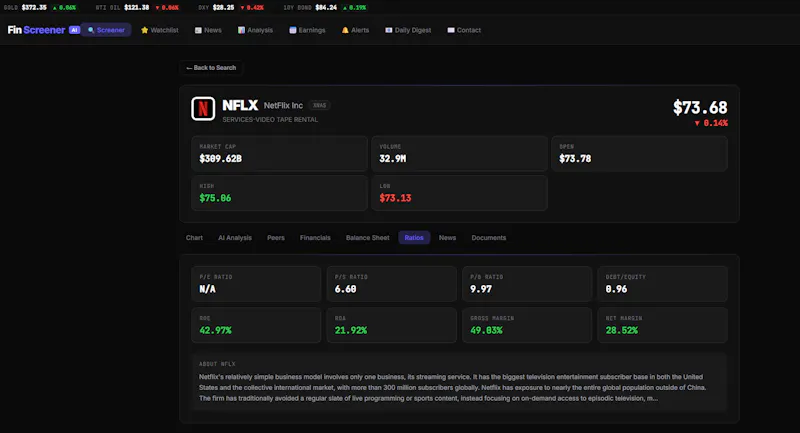Click the envelope icon beside Contact
Screen dimensions: 800x433
(x=451, y=30)
